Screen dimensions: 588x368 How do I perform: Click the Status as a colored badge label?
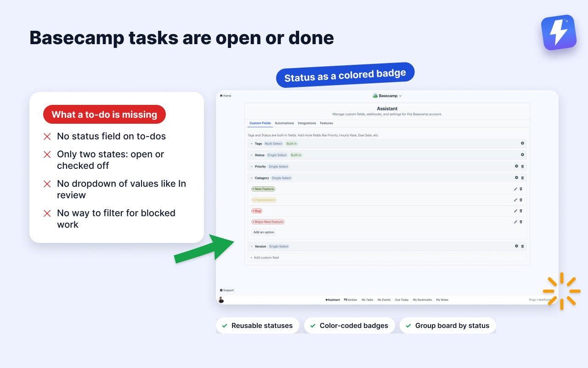pyautogui.click(x=345, y=75)
